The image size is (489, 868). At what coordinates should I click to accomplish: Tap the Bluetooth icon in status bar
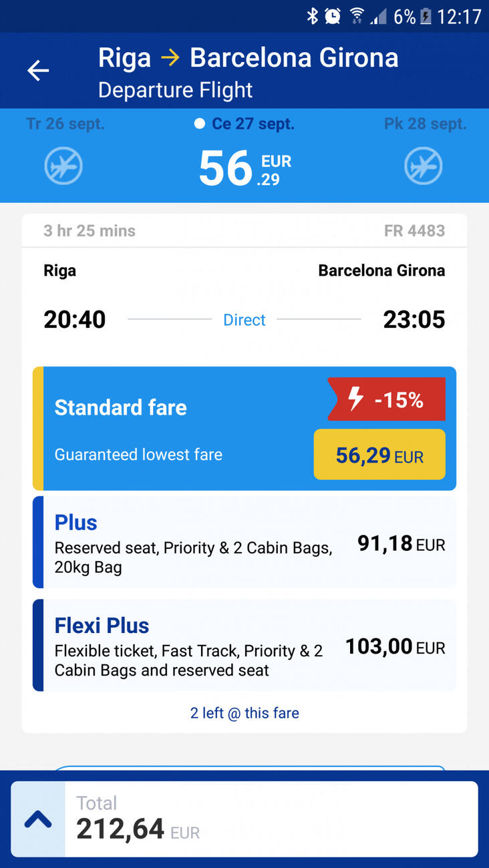pos(312,16)
